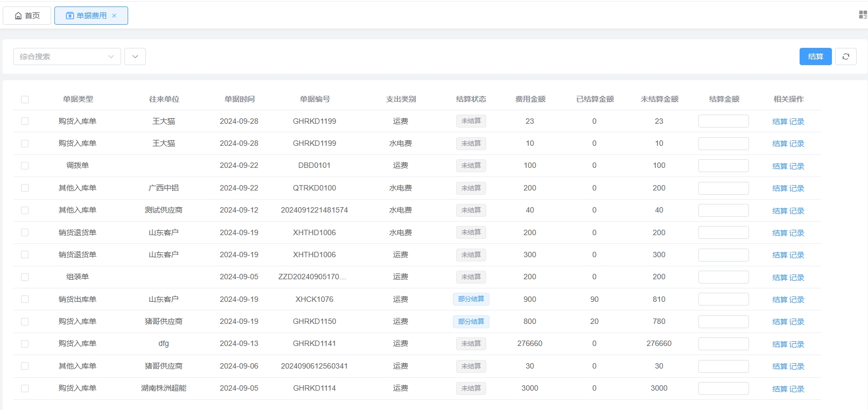868x410 pixels.
Task: Focus 结算金额 input for DBD0101 row
Action: 723,166
